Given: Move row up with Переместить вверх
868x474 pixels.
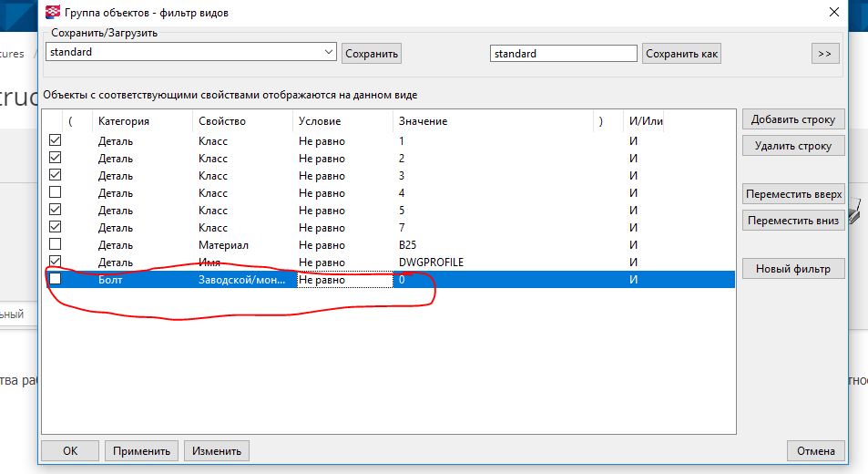Looking at the screenshot, I should click(793, 194).
